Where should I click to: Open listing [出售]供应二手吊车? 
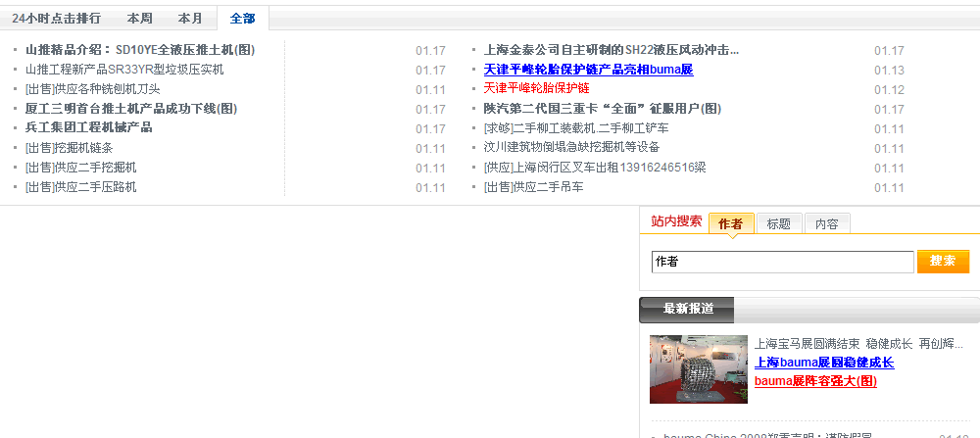[534, 187]
